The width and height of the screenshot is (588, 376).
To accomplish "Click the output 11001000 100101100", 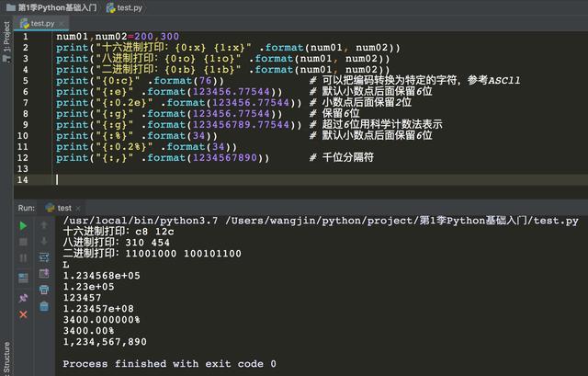I will [x=184, y=254].
